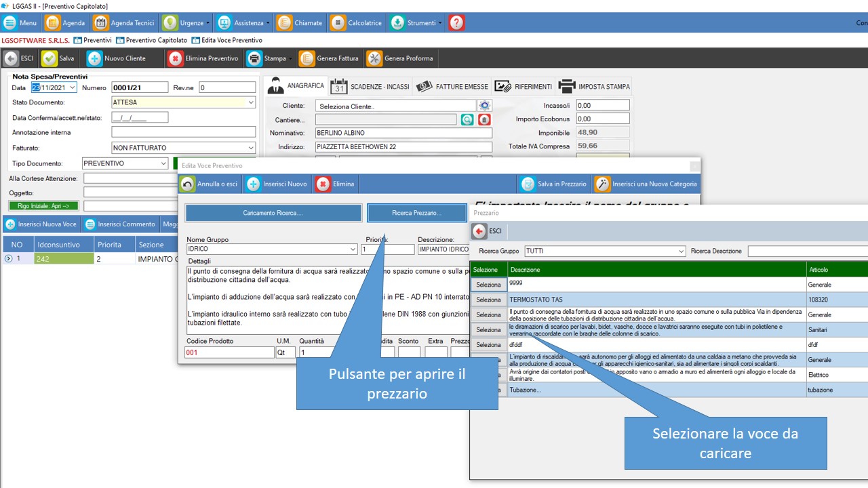
Task: Open the Calcolatrice tool
Action: [x=338, y=23]
